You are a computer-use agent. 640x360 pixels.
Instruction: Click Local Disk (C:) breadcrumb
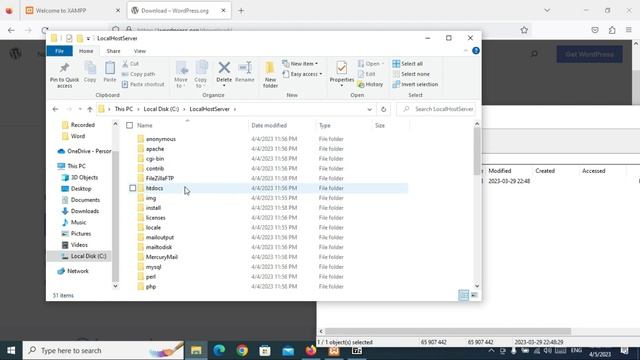click(x=161, y=109)
